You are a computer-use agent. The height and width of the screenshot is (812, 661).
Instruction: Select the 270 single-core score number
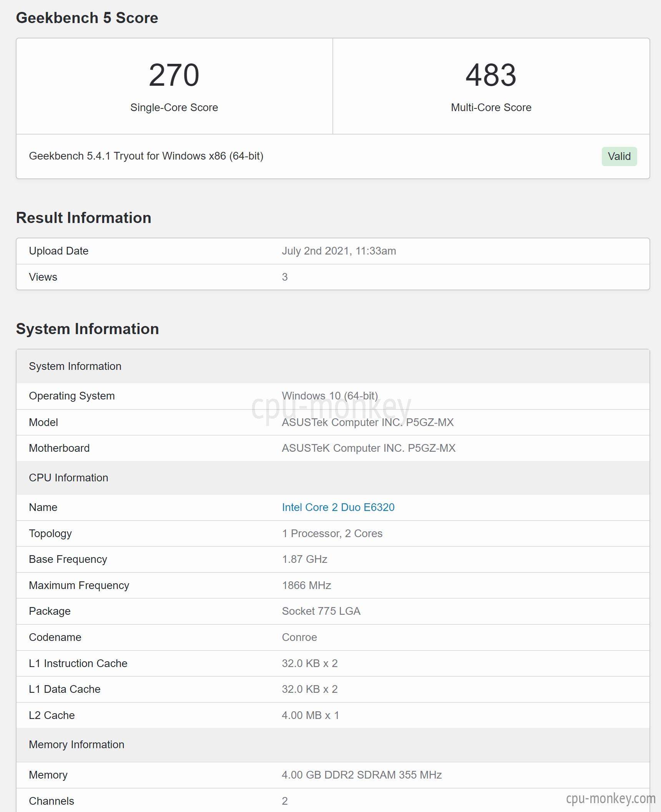click(174, 75)
